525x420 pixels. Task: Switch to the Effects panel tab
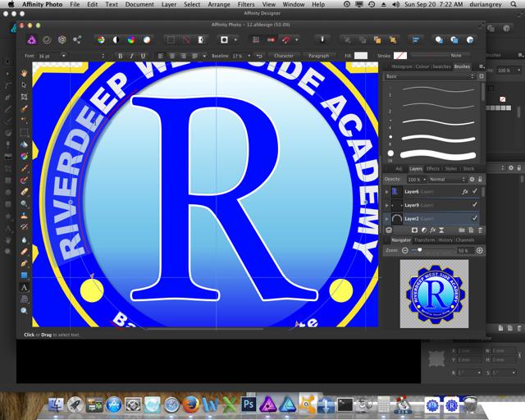pos(432,168)
